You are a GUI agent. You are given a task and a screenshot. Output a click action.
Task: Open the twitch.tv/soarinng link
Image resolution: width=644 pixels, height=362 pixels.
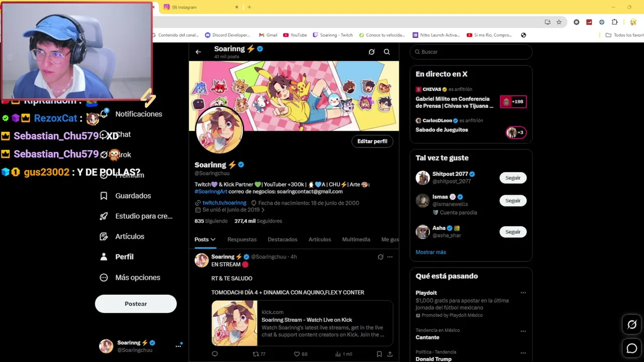(224, 203)
